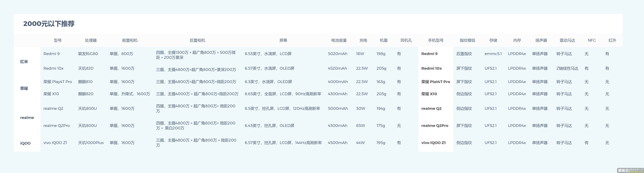
Task: Click the 屏幕 column header
Action: 283,40
